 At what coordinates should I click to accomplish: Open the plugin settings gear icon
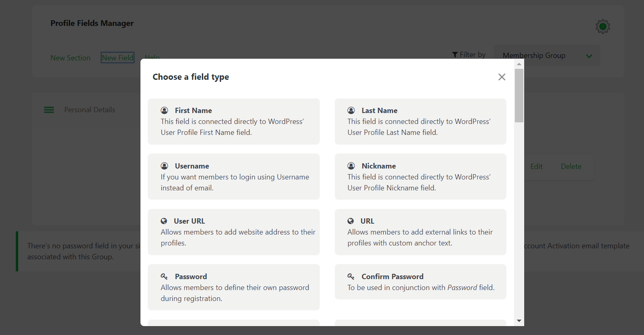pyautogui.click(x=602, y=26)
